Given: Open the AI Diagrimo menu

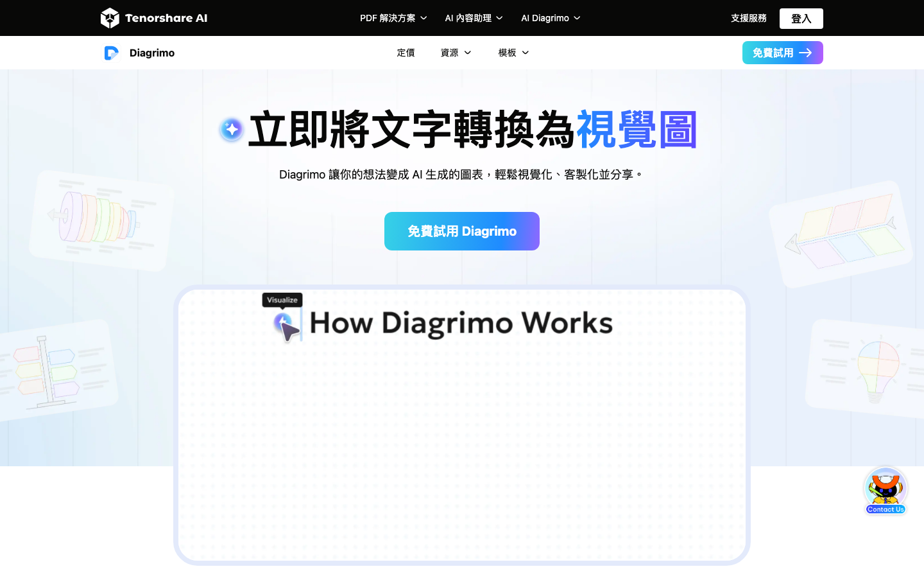Looking at the screenshot, I should [551, 18].
